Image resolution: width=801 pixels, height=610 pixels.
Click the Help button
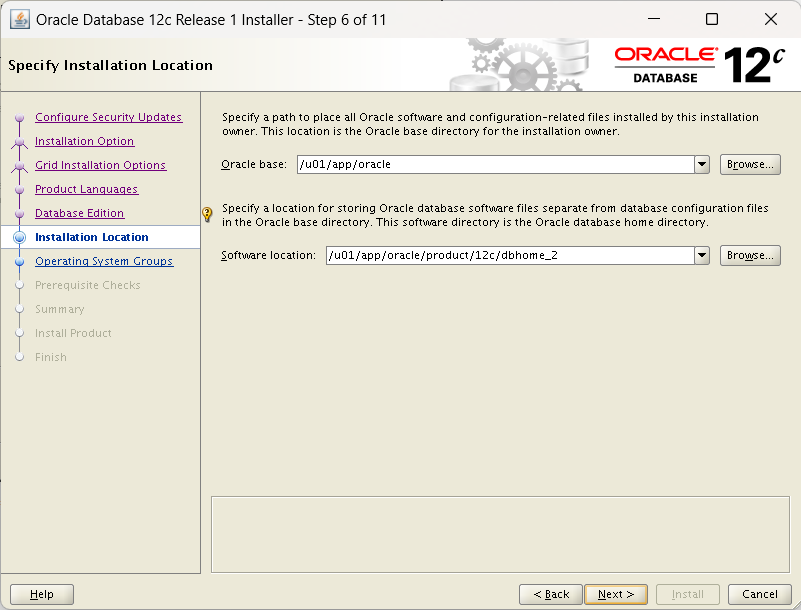click(x=42, y=594)
